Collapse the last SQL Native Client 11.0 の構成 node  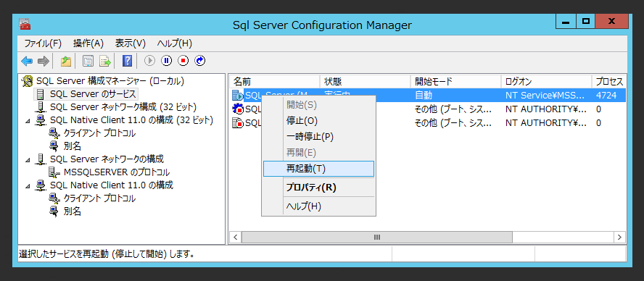28,186
